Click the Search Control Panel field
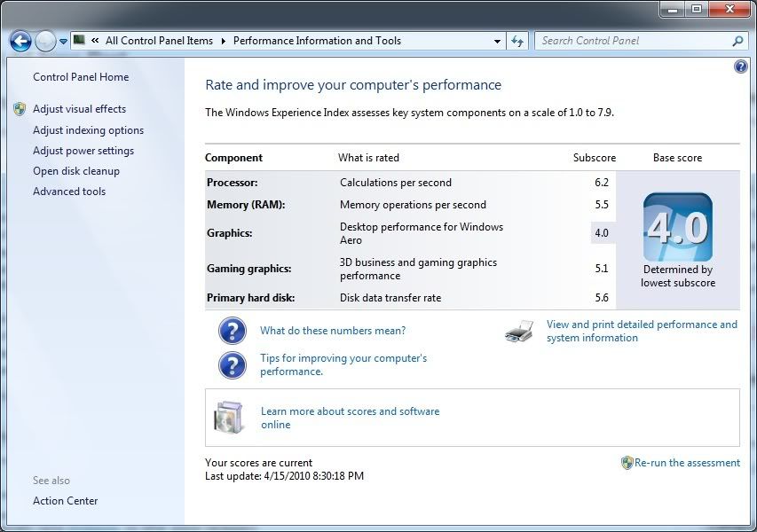This screenshot has height=532, width=757. (x=632, y=41)
